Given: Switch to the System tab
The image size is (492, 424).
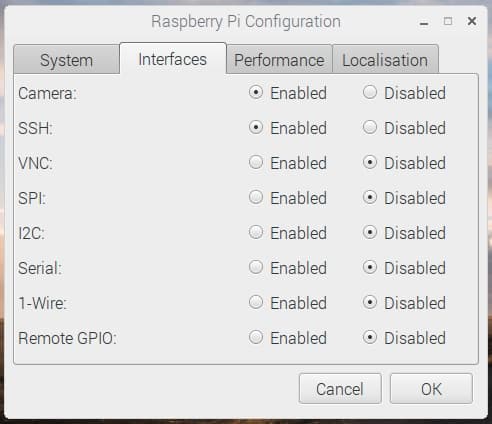Looking at the screenshot, I should [x=66, y=60].
